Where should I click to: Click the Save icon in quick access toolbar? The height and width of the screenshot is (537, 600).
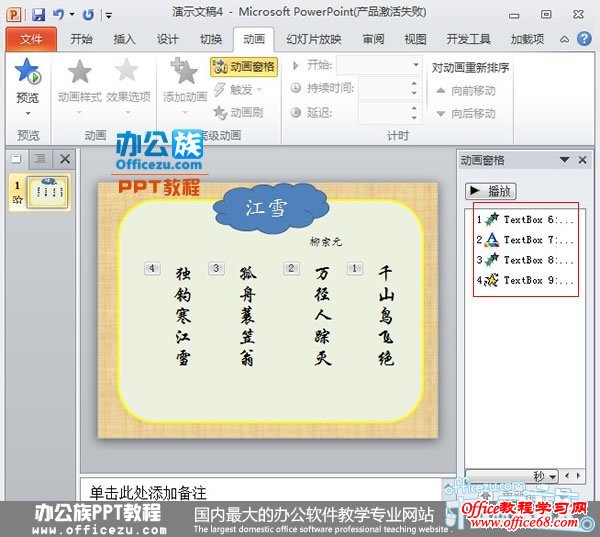(x=38, y=15)
